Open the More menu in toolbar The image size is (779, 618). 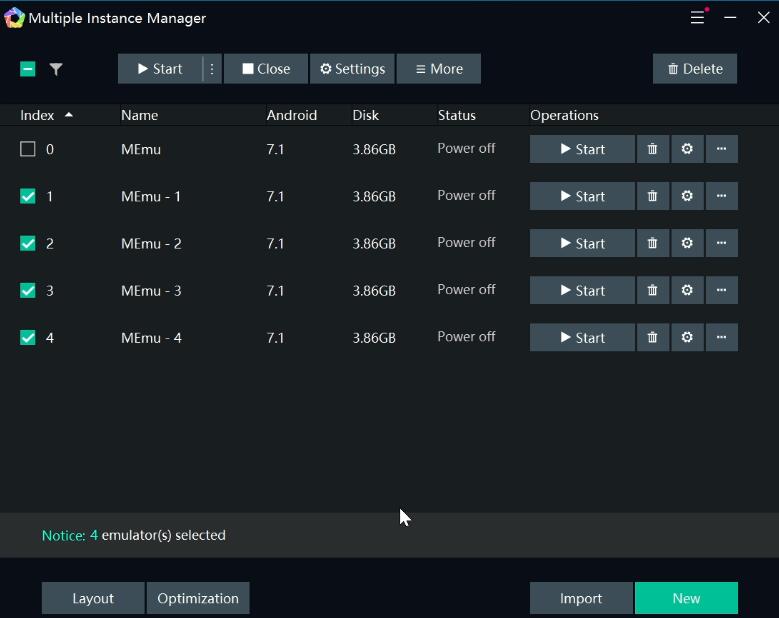click(439, 69)
